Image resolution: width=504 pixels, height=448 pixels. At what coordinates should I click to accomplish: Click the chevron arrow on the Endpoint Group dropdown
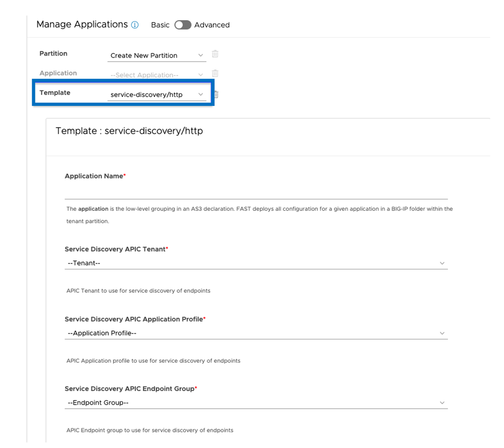442,403
